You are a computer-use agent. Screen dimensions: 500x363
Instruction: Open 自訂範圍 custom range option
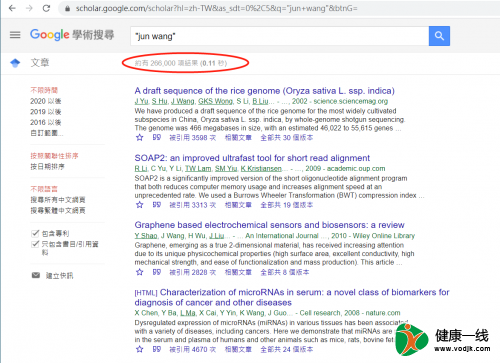(x=47, y=133)
